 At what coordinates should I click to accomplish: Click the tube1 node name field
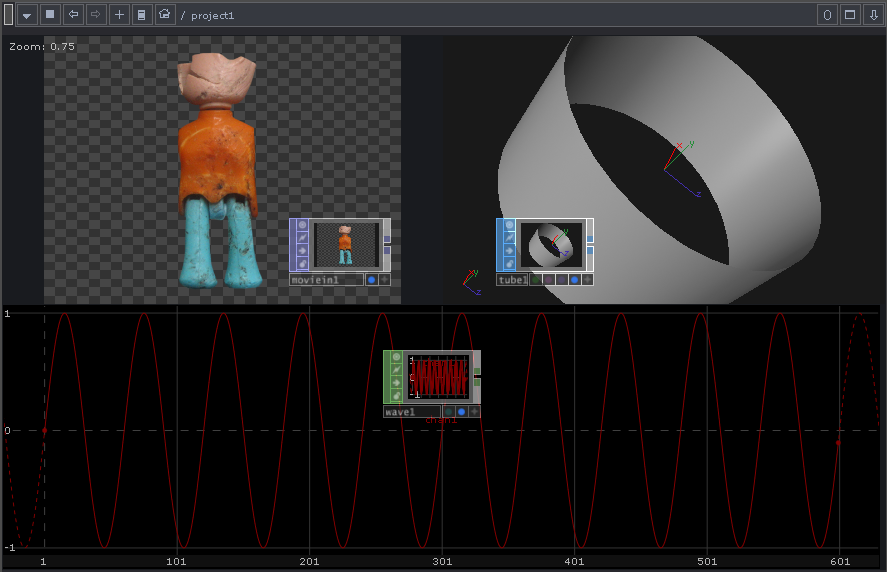(x=513, y=279)
